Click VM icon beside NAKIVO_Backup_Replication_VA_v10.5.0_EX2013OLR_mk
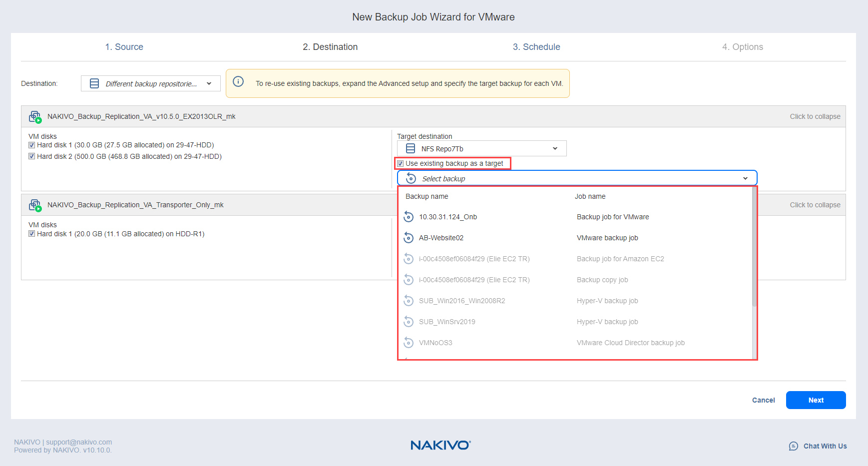This screenshot has width=868, height=466. click(x=35, y=117)
